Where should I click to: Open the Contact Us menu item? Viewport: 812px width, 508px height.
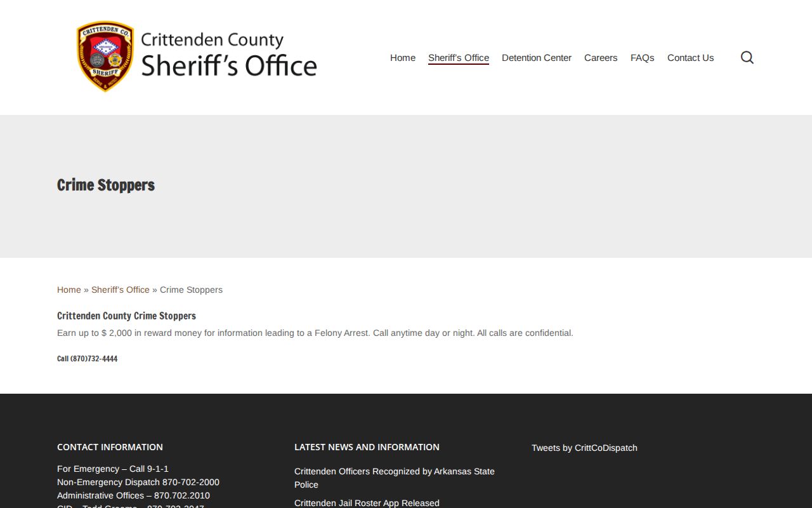[x=690, y=58]
